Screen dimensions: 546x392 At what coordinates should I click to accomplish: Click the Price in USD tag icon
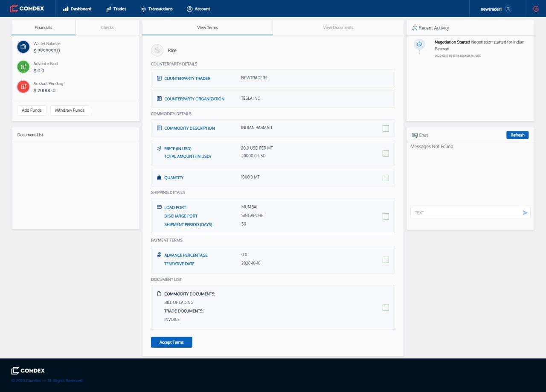[x=159, y=148]
